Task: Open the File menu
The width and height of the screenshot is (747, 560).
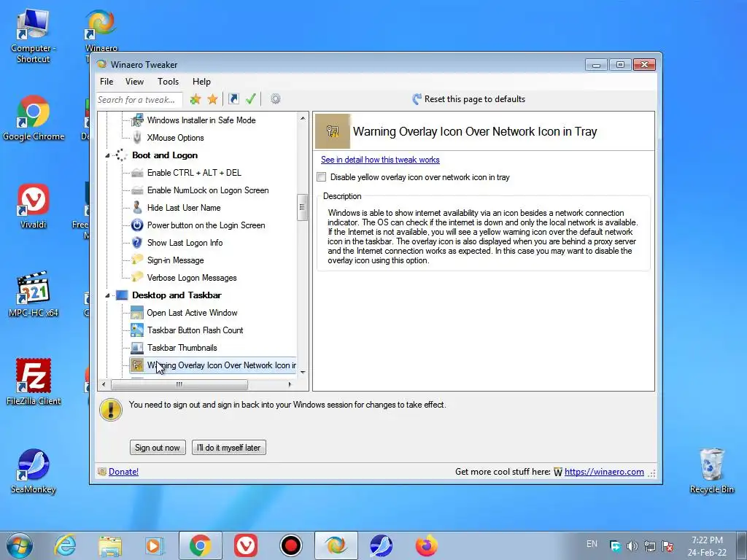Action: tap(107, 82)
